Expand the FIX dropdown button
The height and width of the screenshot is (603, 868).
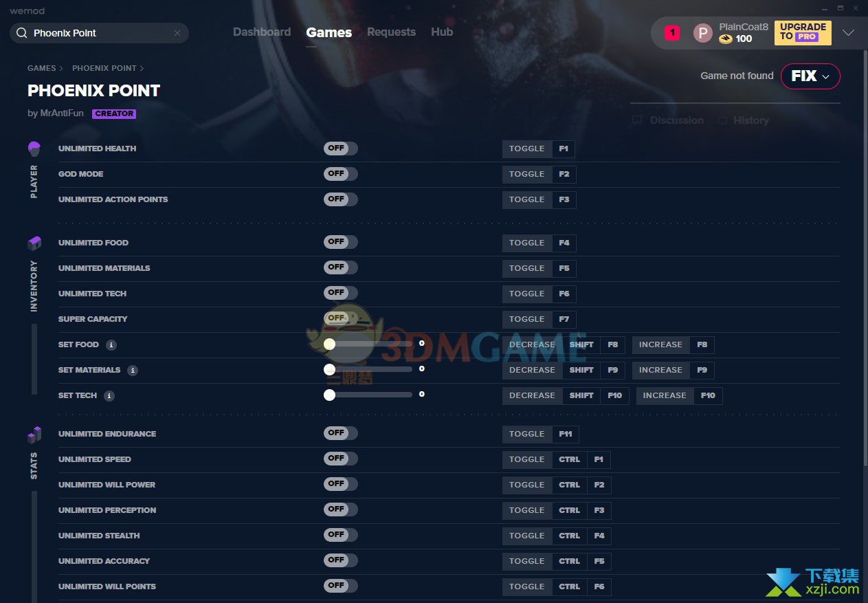point(810,76)
